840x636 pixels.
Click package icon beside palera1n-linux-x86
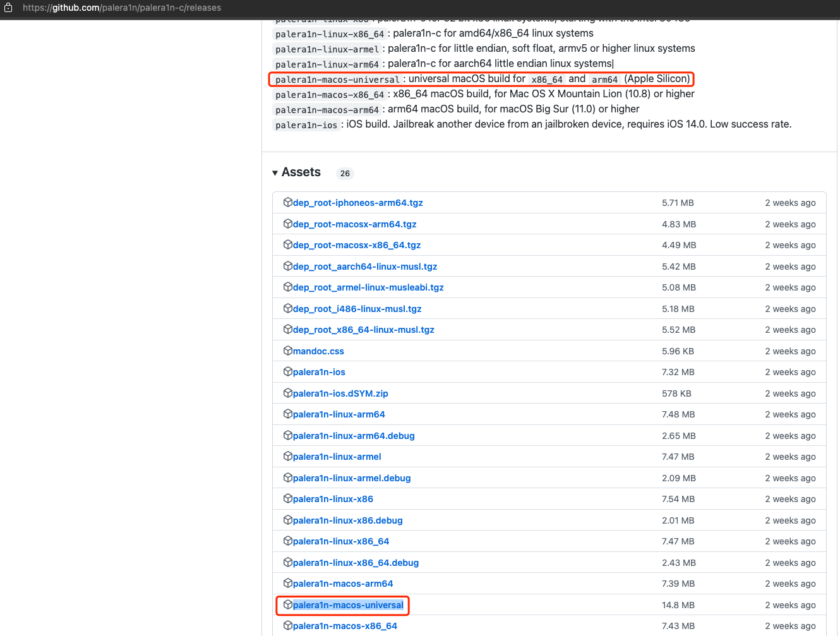point(288,498)
